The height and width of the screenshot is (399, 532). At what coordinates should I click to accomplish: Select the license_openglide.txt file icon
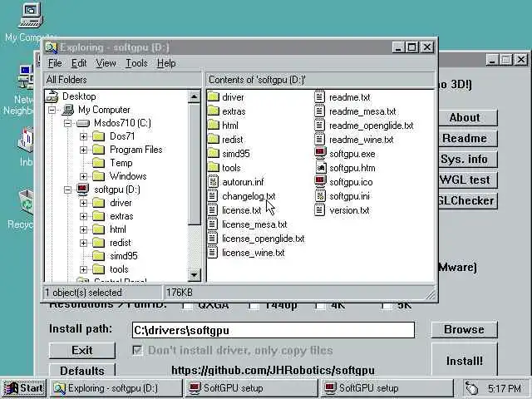213,239
